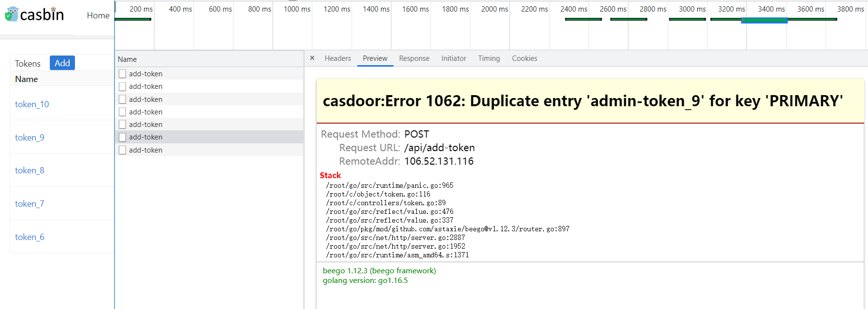Select the fifth add-token request row
The height and width of the screenshot is (309, 868).
tap(209, 124)
